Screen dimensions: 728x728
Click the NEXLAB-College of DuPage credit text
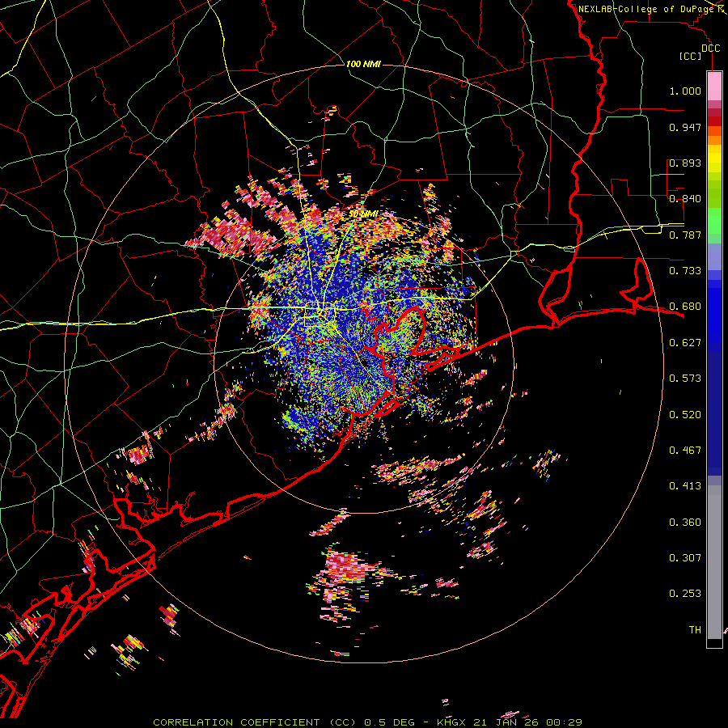click(x=647, y=9)
